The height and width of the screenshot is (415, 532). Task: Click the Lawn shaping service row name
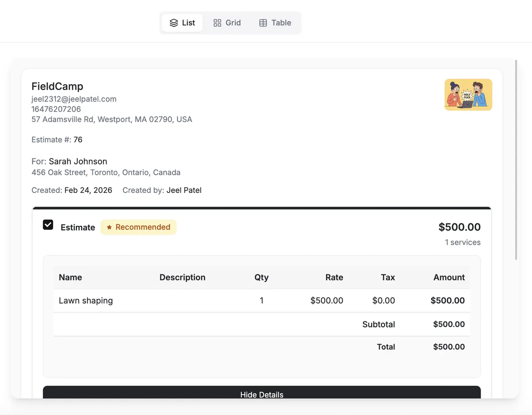coord(86,301)
